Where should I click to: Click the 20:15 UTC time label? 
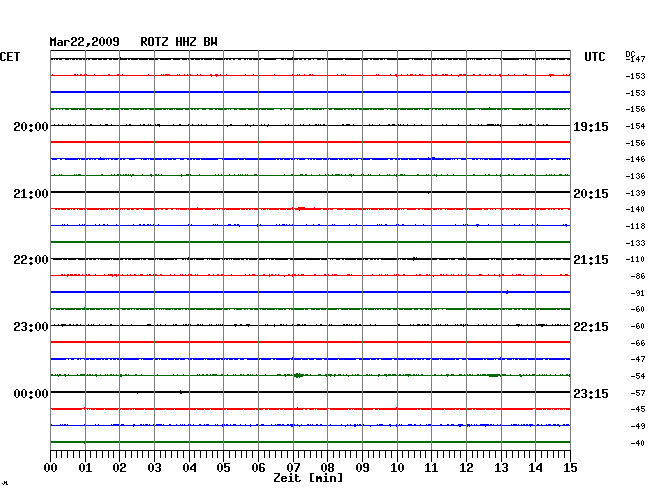pyautogui.click(x=591, y=194)
